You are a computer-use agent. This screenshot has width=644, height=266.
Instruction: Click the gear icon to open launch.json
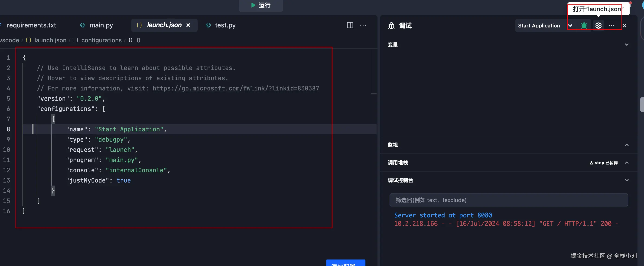tap(598, 26)
